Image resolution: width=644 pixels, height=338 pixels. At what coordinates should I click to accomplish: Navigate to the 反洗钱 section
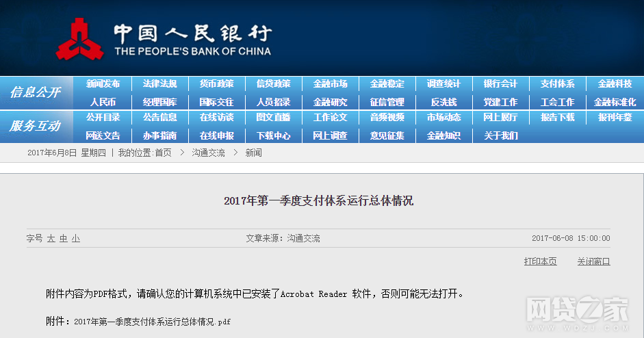click(x=443, y=102)
